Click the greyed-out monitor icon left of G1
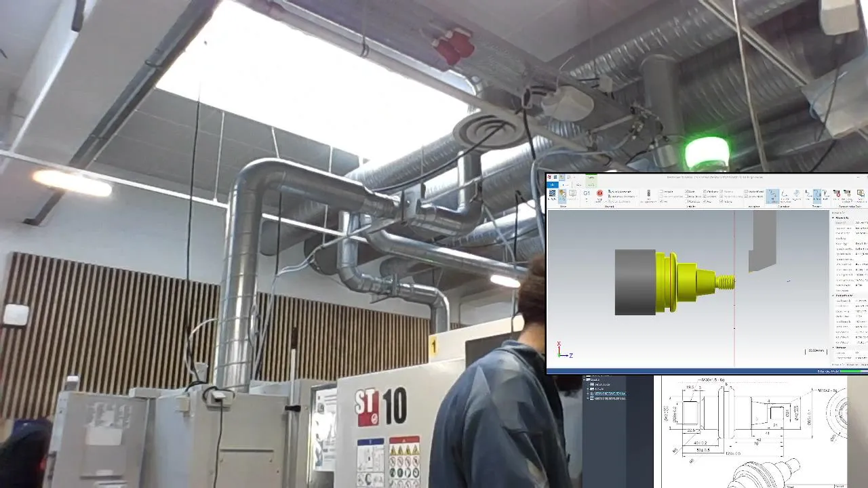This screenshot has width=868, height=488. click(572, 193)
